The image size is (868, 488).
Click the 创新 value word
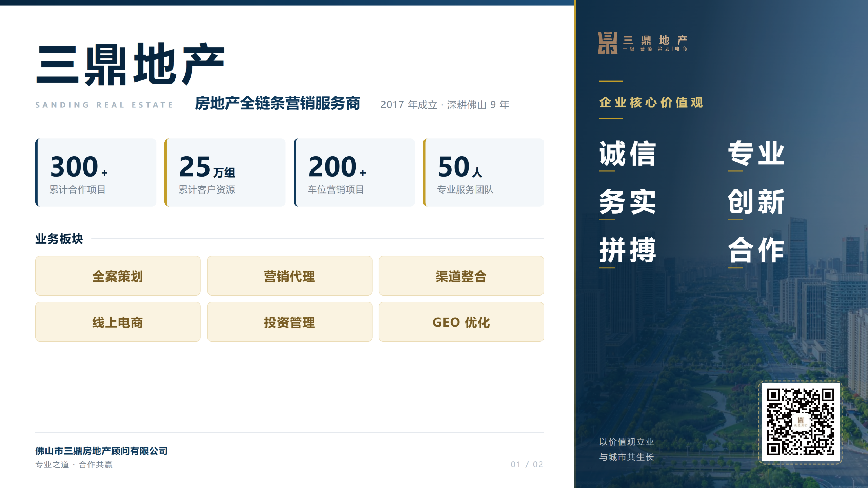pyautogui.click(x=756, y=202)
